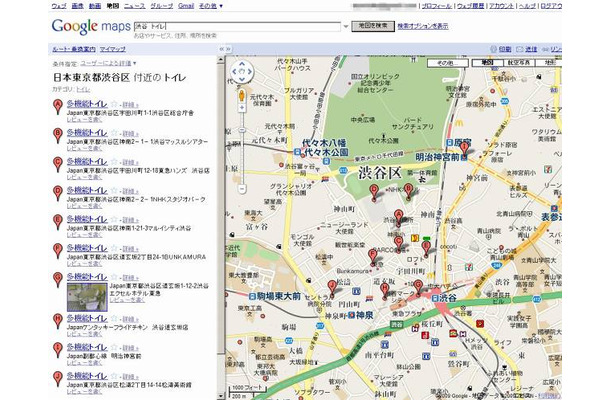Pan the map up with the arrow
The image size is (610, 400).
pyautogui.click(x=242, y=63)
